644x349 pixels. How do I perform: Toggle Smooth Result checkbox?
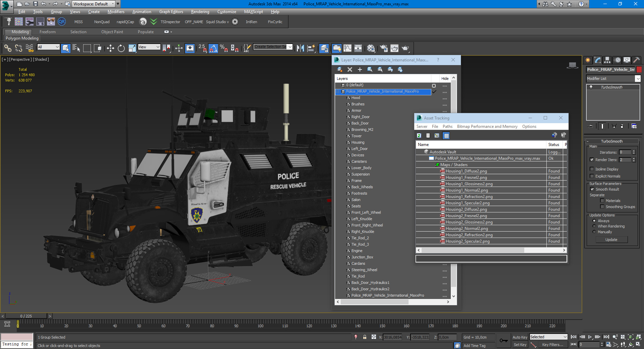coord(592,189)
